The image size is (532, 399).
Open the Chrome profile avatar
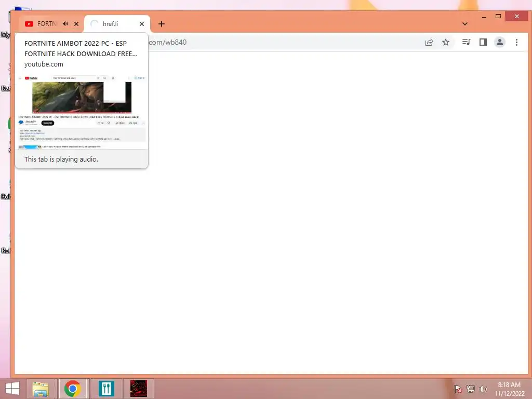(499, 42)
